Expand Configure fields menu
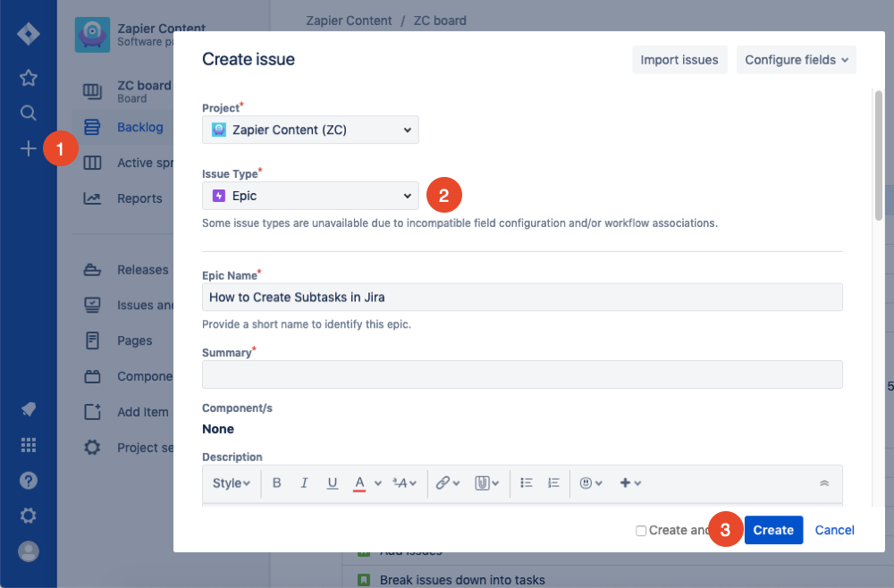 pyautogui.click(x=796, y=60)
